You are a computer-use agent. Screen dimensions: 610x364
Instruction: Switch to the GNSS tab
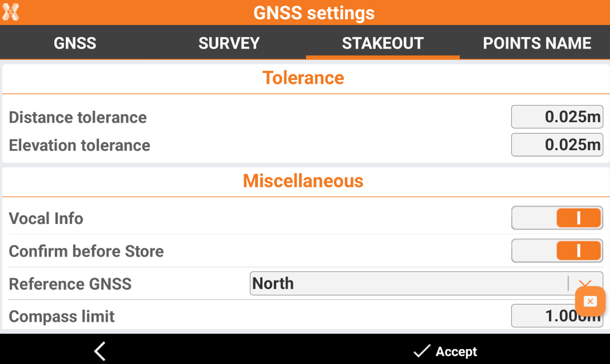click(75, 43)
